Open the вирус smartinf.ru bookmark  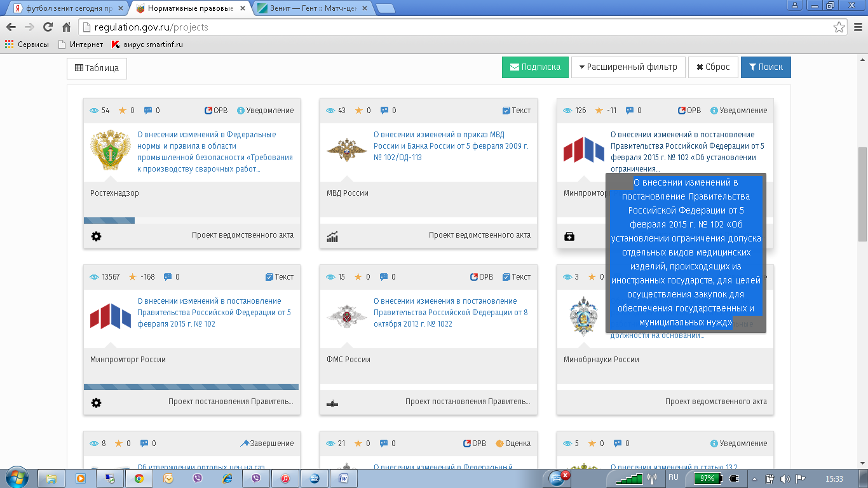pos(147,44)
